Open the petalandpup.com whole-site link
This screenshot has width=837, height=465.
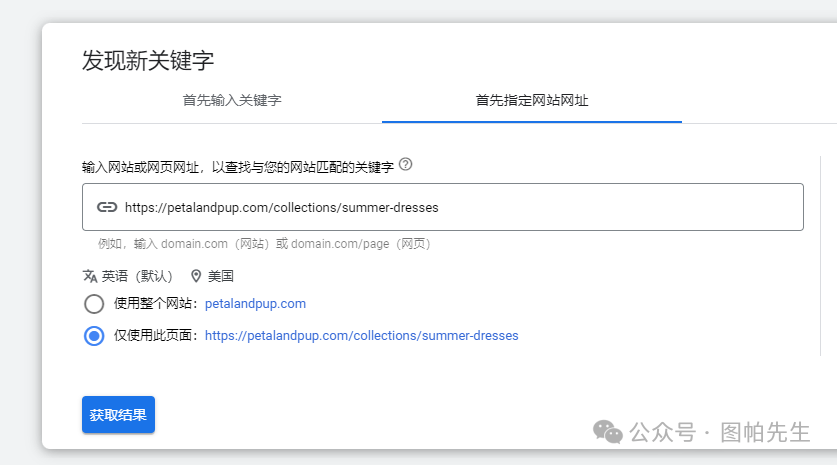(x=255, y=304)
